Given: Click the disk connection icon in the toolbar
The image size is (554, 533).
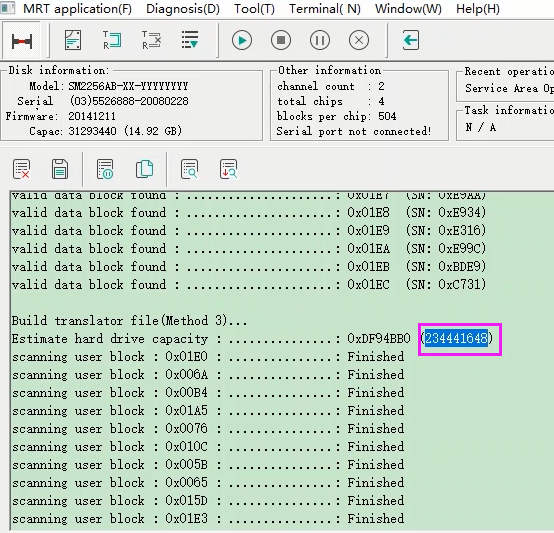Looking at the screenshot, I should [x=22, y=41].
